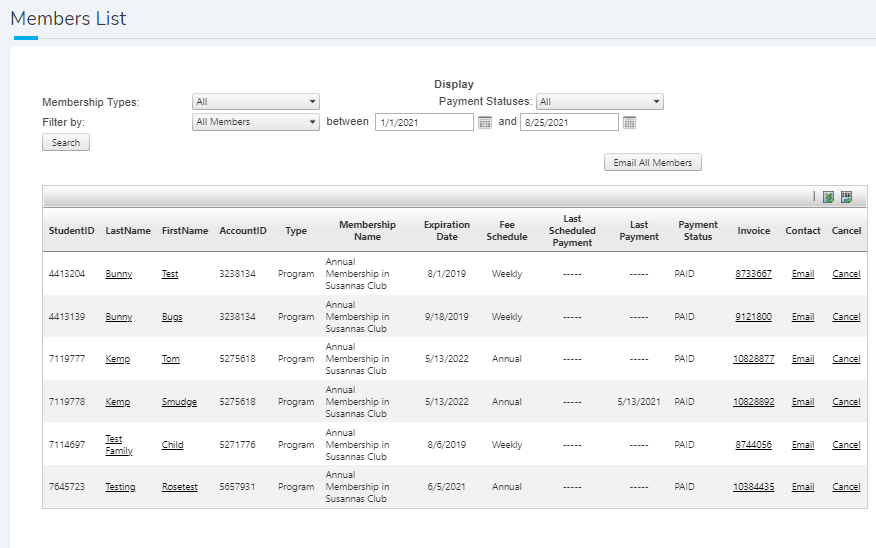Open calendar picker for the start date
Image resolution: width=876 pixels, height=548 pixels.
click(485, 122)
